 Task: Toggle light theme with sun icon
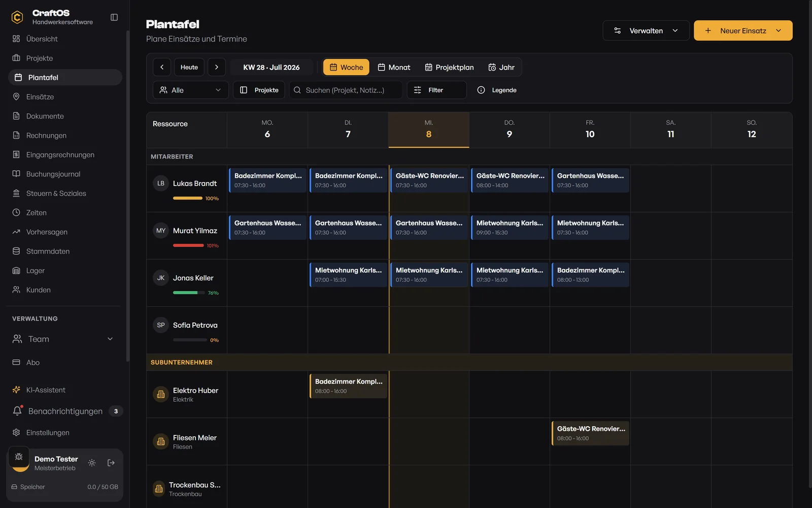(x=92, y=463)
